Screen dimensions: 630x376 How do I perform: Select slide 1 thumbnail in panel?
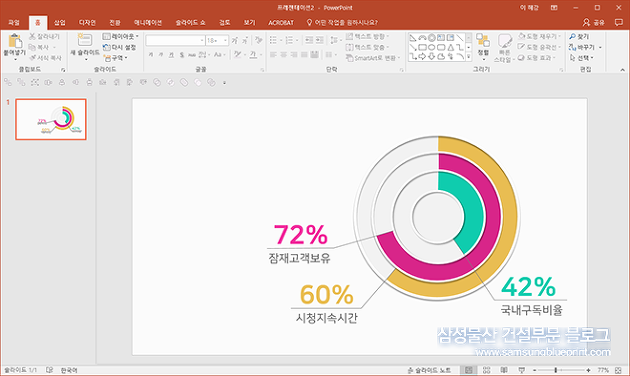tap(51, 119)
